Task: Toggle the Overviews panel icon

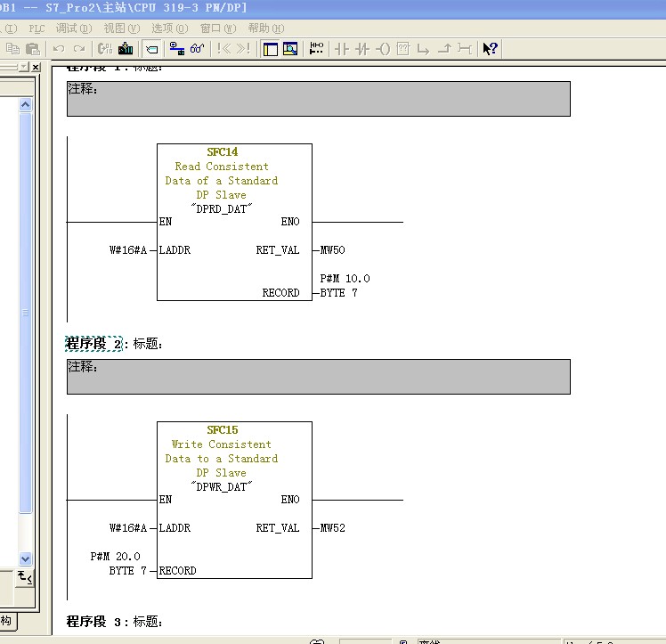Action: (x=270, y=49)
